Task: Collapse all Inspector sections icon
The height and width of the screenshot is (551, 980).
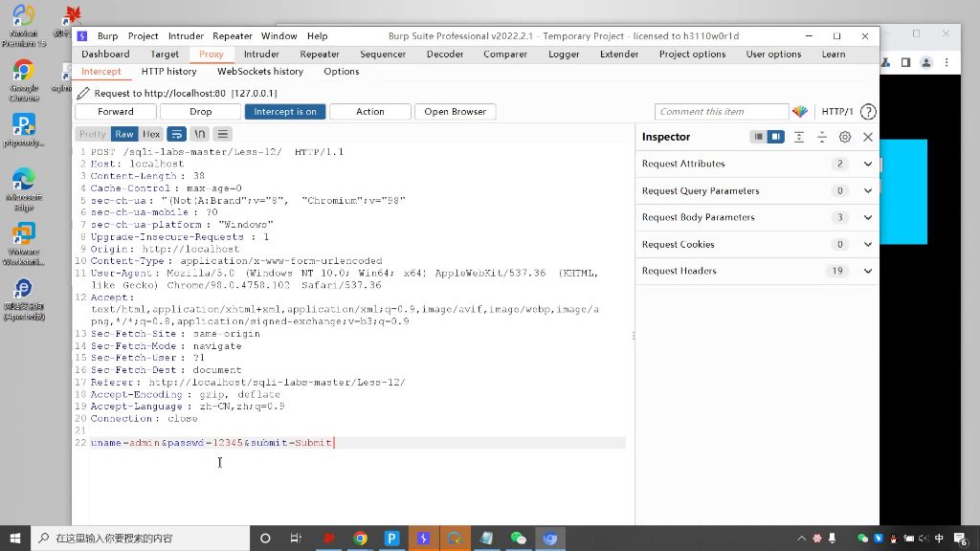Action: (x=822, y=137)
